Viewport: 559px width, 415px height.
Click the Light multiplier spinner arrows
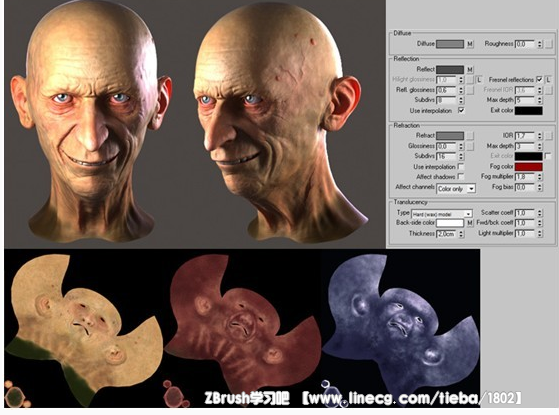(540, 234)
